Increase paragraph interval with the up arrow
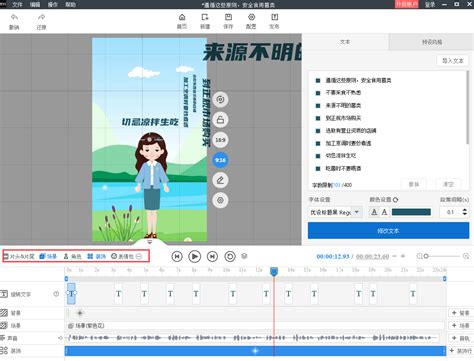The width and height of the screenshot is (474, 361). (x=465, y=210)
